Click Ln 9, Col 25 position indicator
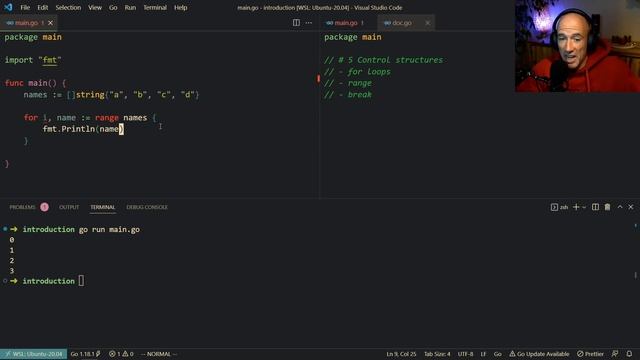Viewport: 640px width, 360px height. click(401, 354)
